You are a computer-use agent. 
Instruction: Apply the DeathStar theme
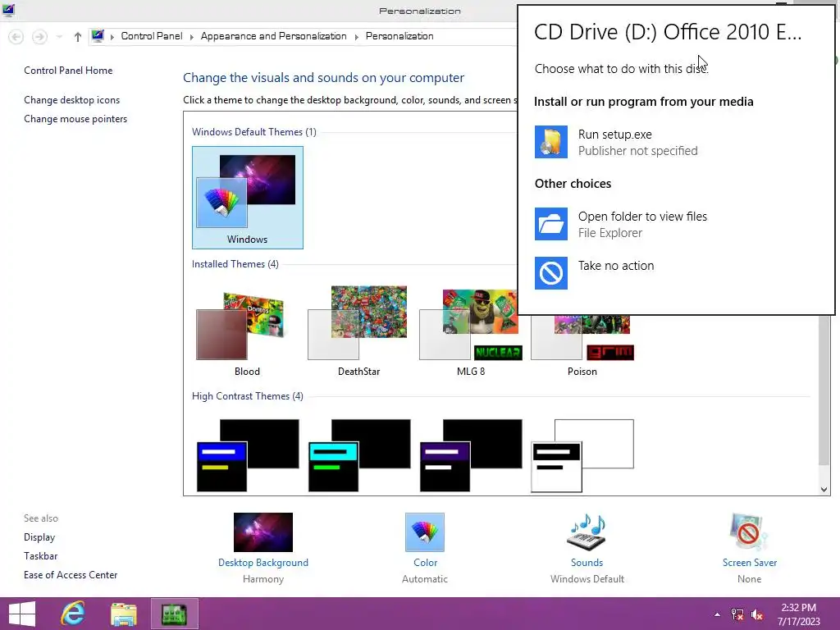(x=359, y=331)
